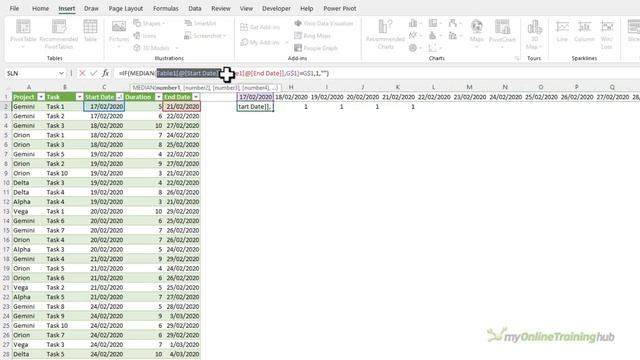The height and width of the screenshot is (360, 640).
Task: Insert a Table from the ribbon
Action: (90, 31)
